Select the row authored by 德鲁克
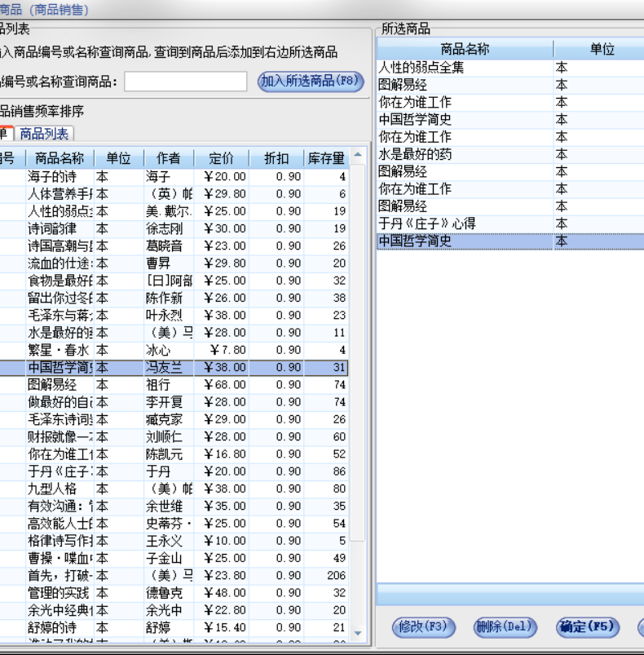 click(174, 592)
